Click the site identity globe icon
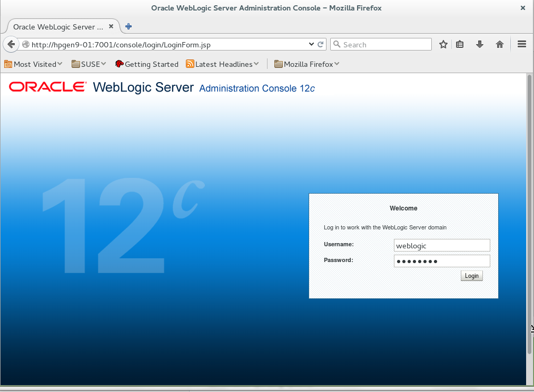534x392 pixels. tap(25, 44)
